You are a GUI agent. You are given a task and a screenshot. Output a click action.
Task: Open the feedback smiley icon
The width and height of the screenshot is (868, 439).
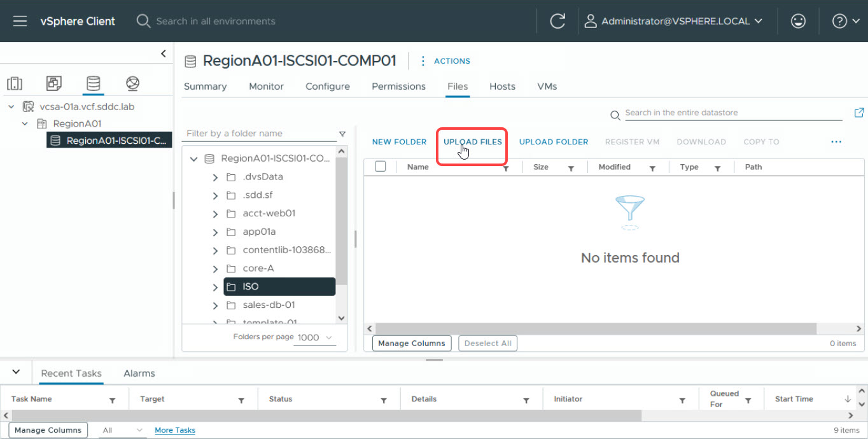798,21
